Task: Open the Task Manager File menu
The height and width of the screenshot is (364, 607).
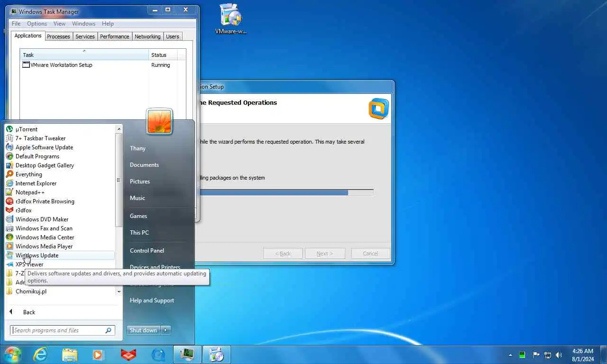Action: pyautogui.click(x=16, y=24)
